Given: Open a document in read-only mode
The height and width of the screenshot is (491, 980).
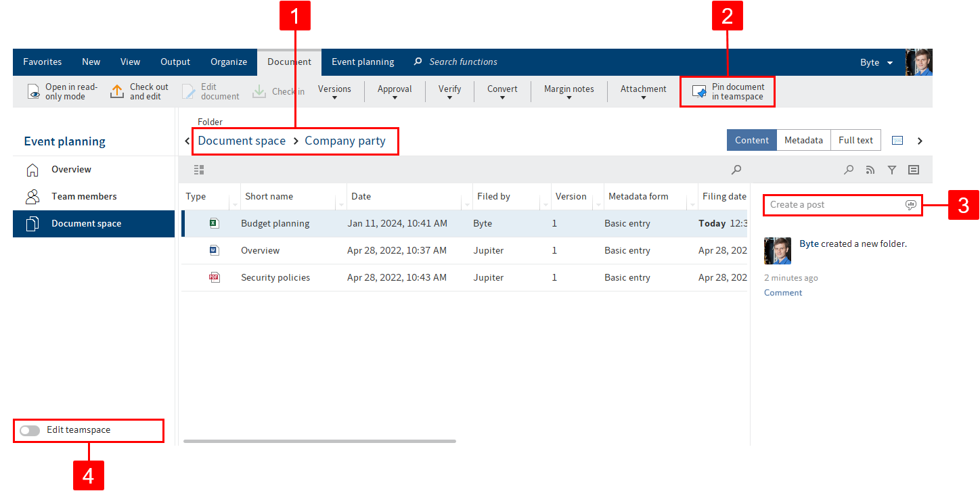Looking at the screenshot, I should pyautogui.click(x=33, y=90).
